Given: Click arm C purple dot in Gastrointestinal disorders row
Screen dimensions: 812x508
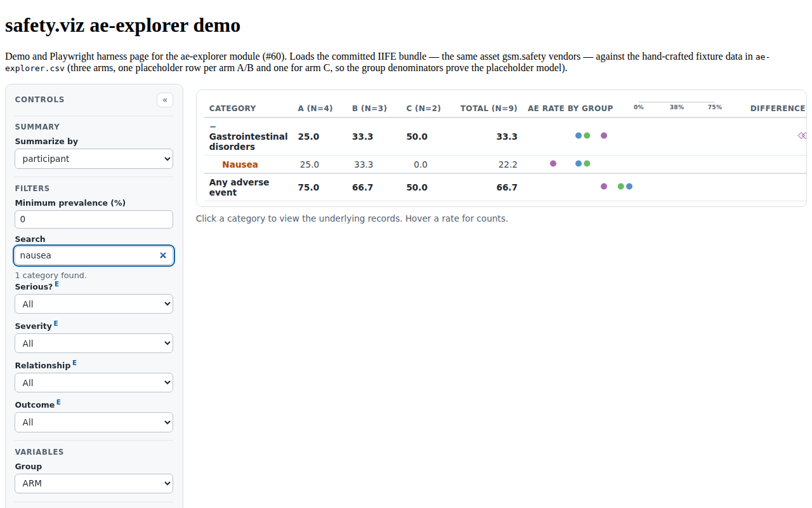Looking at the screenshot, I should [604, 135].
